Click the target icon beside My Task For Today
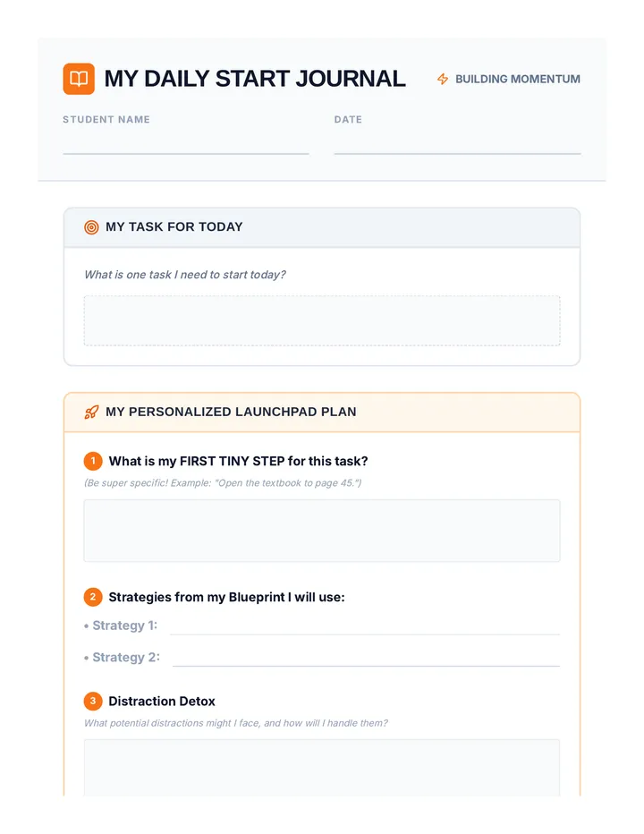 point(91,227)
